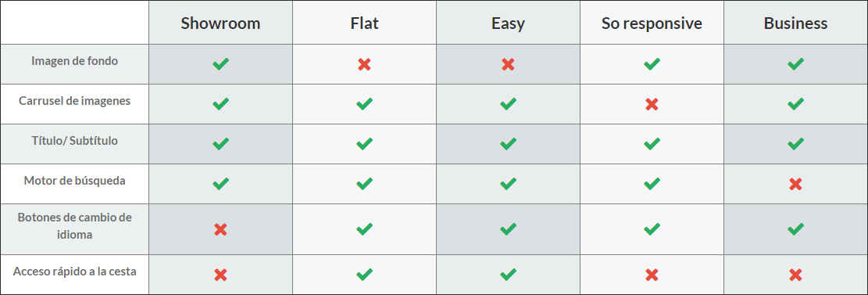Select the Showroom column header

coord(220,23)
